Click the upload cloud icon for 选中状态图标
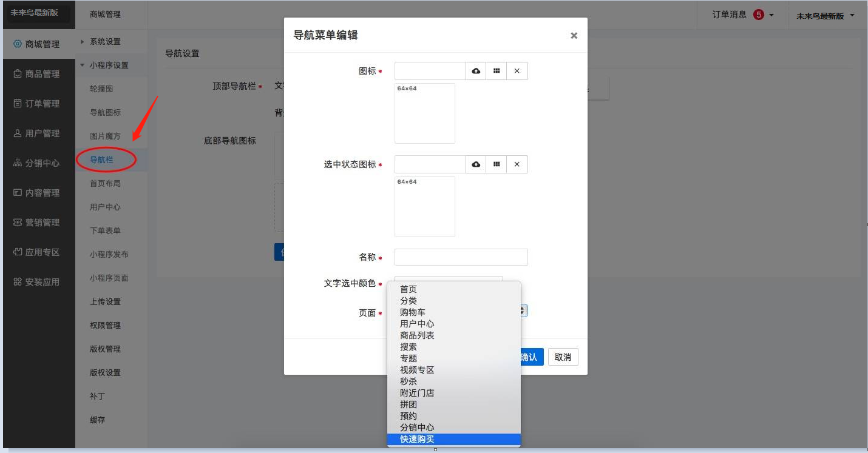This screenshot has height=453, width=868. 476,164
